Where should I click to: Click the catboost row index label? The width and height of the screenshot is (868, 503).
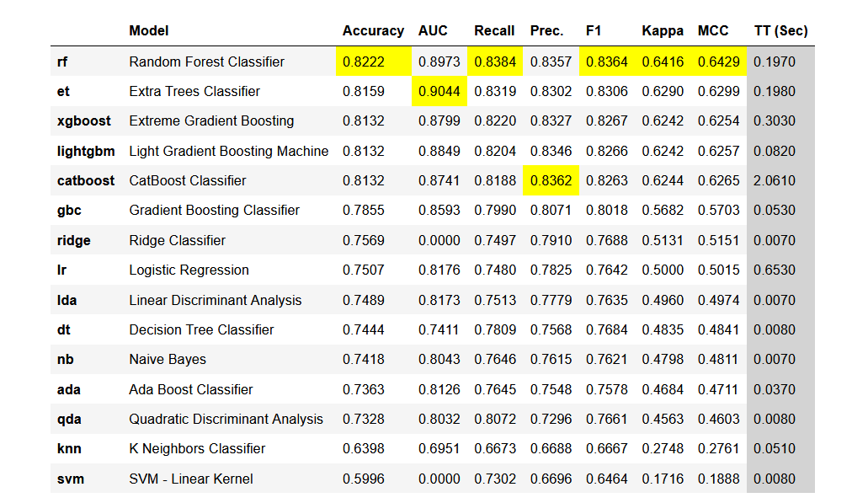(x=86, y=180)
